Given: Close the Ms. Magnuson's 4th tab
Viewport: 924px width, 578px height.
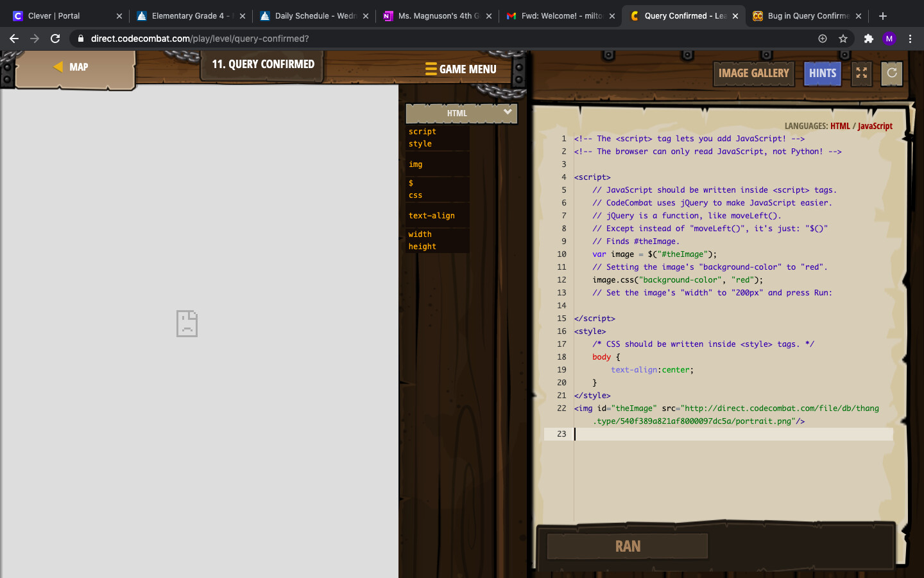Looking at the screenshot, I should pyautogui.click(x=489, y=16).
